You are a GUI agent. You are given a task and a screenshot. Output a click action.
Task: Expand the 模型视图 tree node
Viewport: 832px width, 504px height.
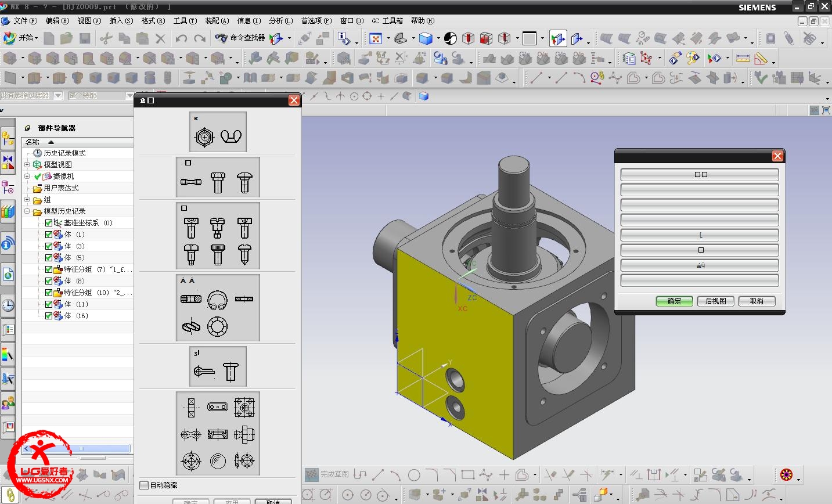(x=27, y=164)
